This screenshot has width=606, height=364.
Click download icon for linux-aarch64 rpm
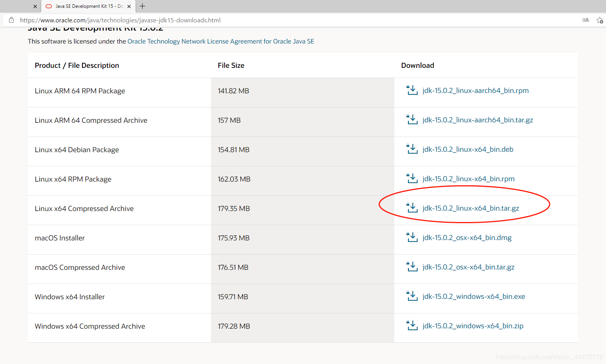point(412,90)
